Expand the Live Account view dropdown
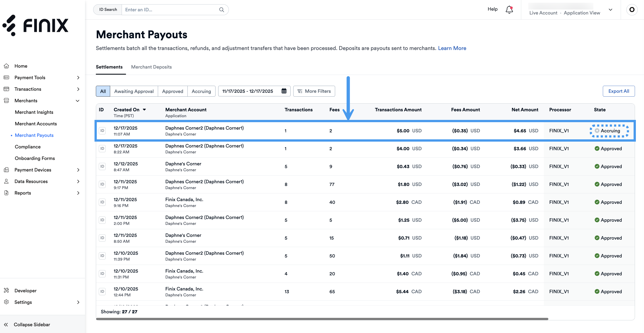This screenshot has height=333, width=644. click(611, 10)
